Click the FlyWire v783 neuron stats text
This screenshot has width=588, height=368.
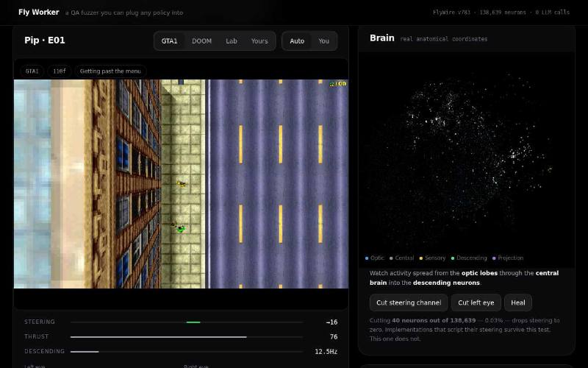pos(501,13)
